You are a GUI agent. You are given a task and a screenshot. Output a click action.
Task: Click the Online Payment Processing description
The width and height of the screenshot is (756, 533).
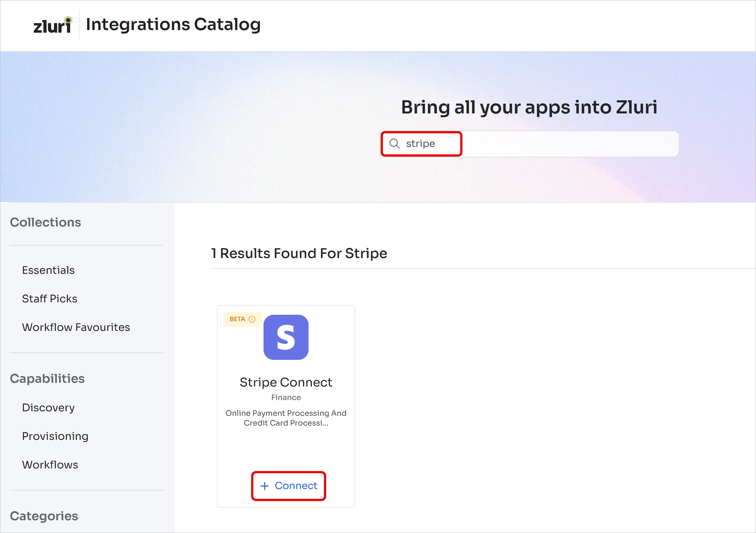286,418
